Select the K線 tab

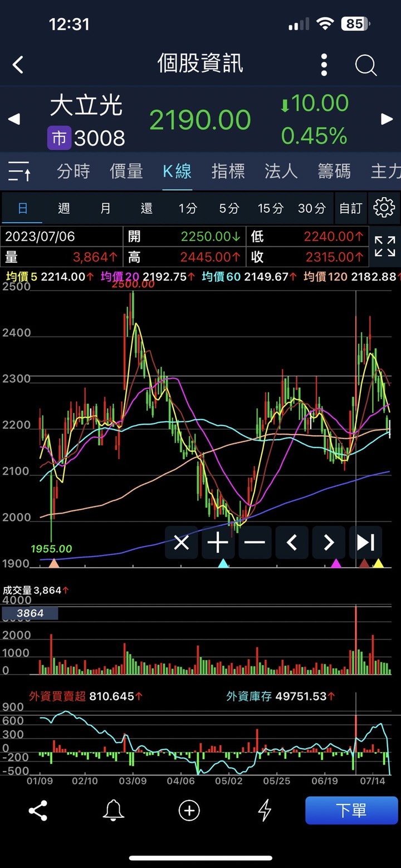[177, 171]
